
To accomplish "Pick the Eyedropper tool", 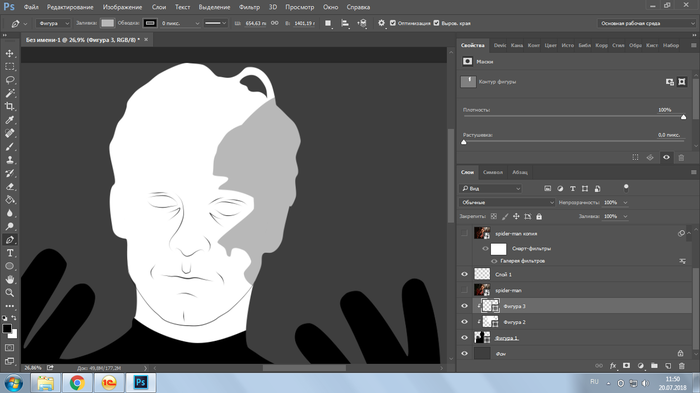I will coord(9,120).
